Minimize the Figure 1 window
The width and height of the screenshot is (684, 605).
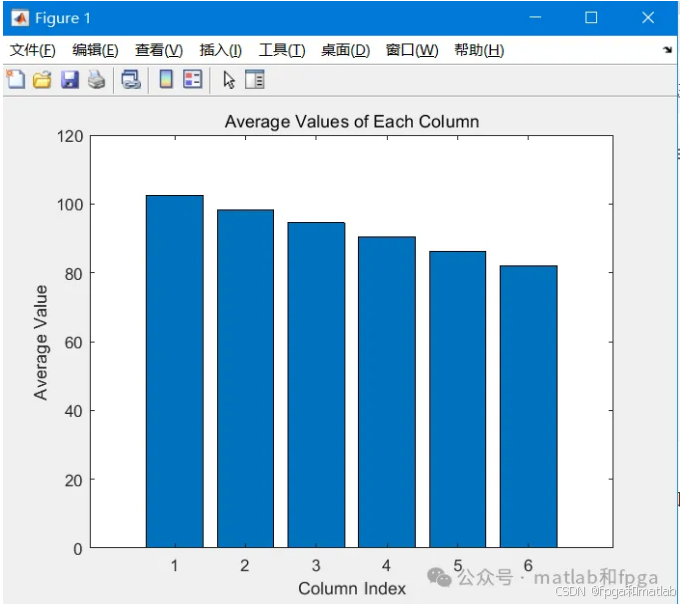[535, 17]
